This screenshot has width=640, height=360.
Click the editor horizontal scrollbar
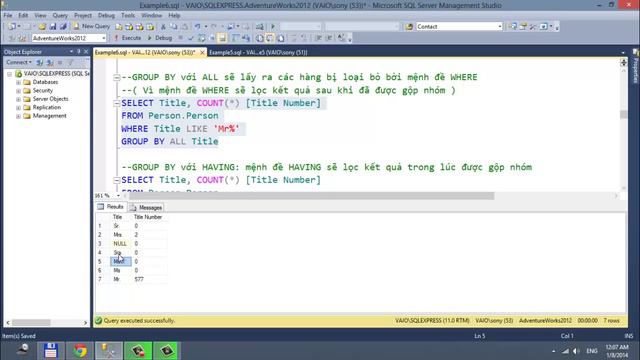point(311,196)
